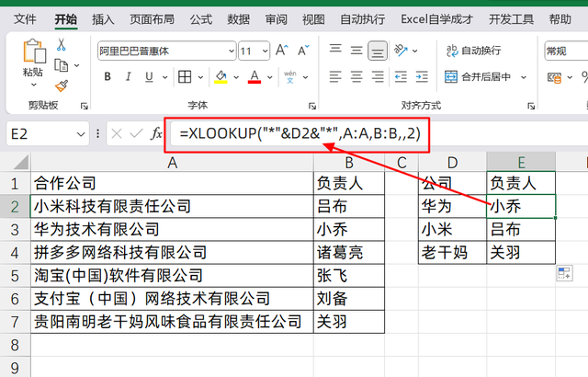This screenshot has height=377, width=588.
Task: Click the wén phonetic guide icon
Action: (290, 76)
